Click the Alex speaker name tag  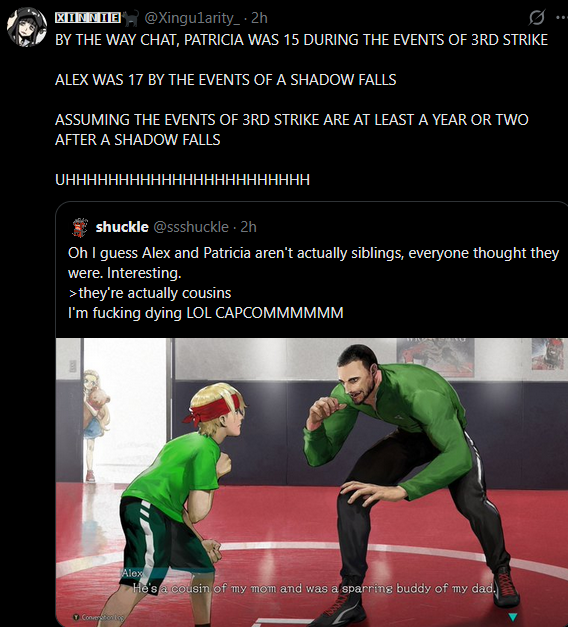(132, 573)
